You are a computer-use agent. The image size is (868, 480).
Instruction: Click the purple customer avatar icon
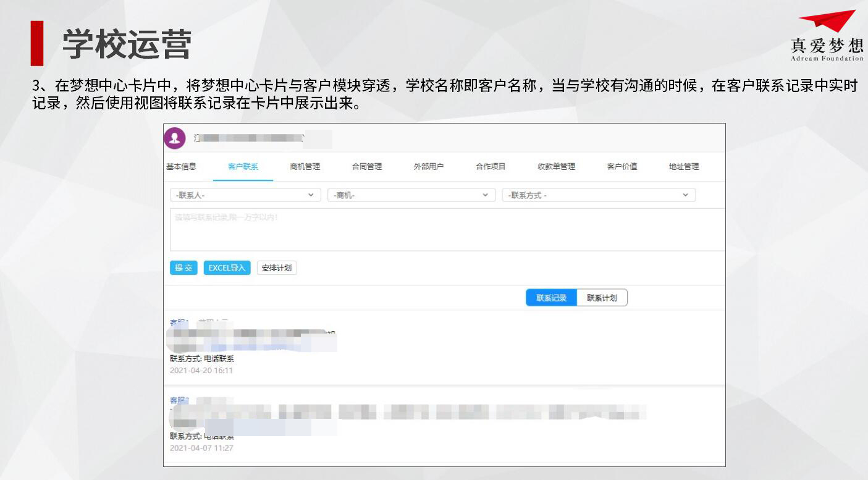coord(175,138)
